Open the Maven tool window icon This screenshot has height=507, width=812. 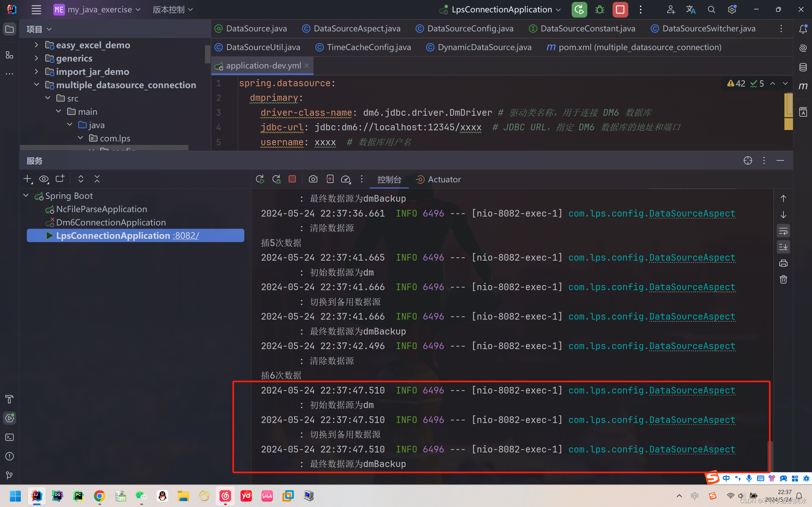(x=802, y=86)
